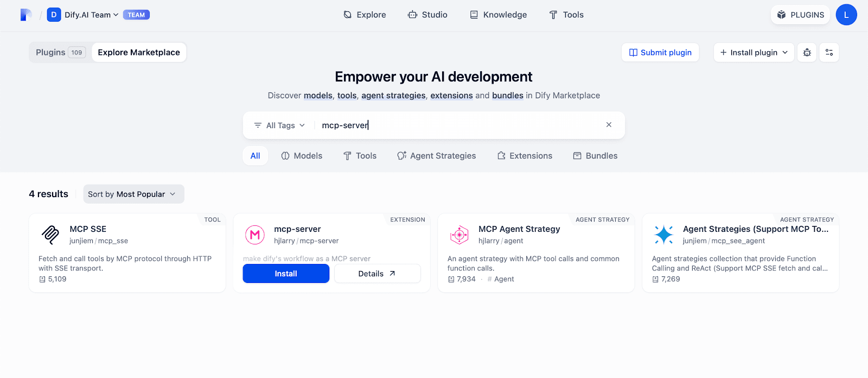The image size is (868, 378).
Task: Clear the search field with X
Action: tap(609, 125)
